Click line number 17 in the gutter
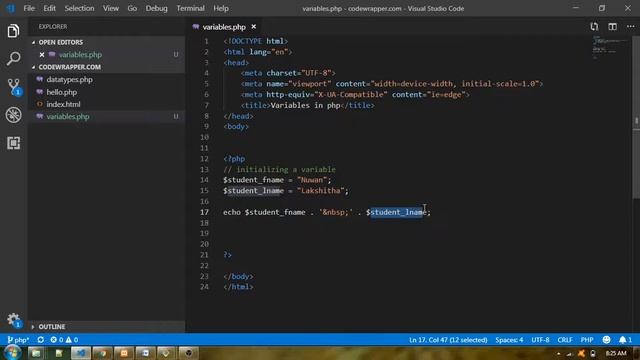 [x=204, y=212]
